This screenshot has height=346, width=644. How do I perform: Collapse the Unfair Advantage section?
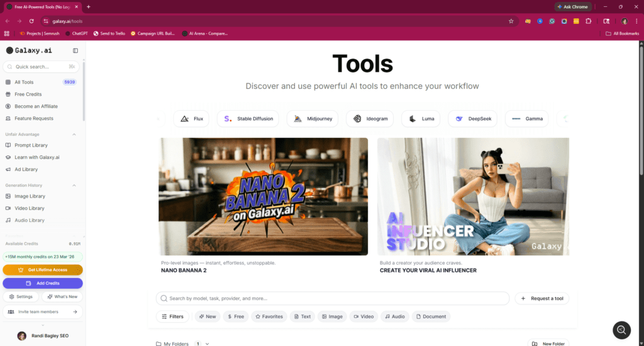click(74, 135)
